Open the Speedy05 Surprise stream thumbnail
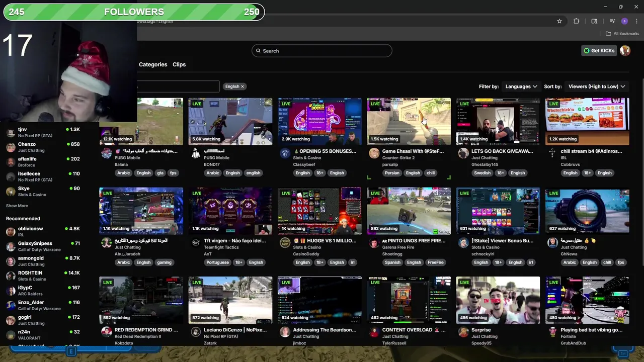 pyautogui.click(x=498, y=300)
